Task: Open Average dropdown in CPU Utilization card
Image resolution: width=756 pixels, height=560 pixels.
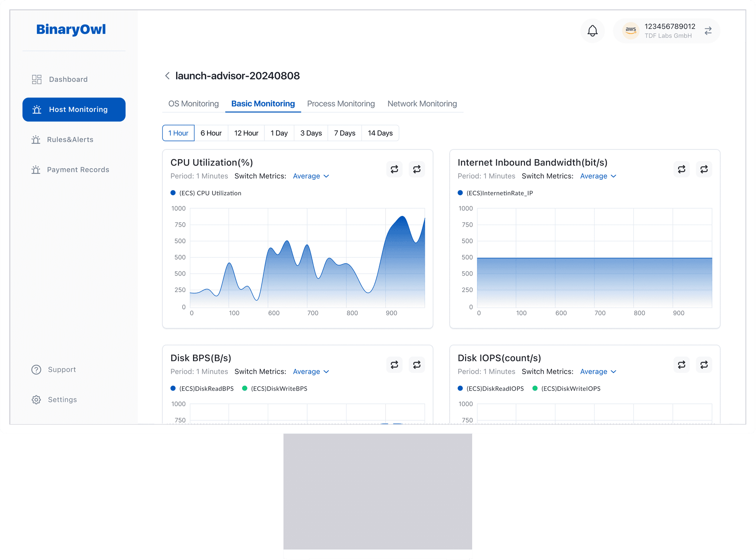Action: pyautogui.click(x=311, y=176)
